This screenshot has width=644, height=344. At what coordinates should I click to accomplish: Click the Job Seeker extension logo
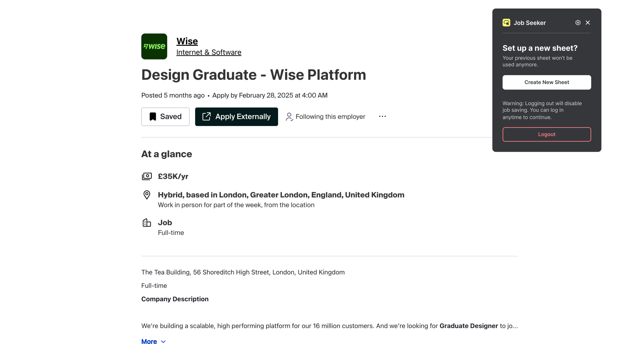(x=506, y=22)
